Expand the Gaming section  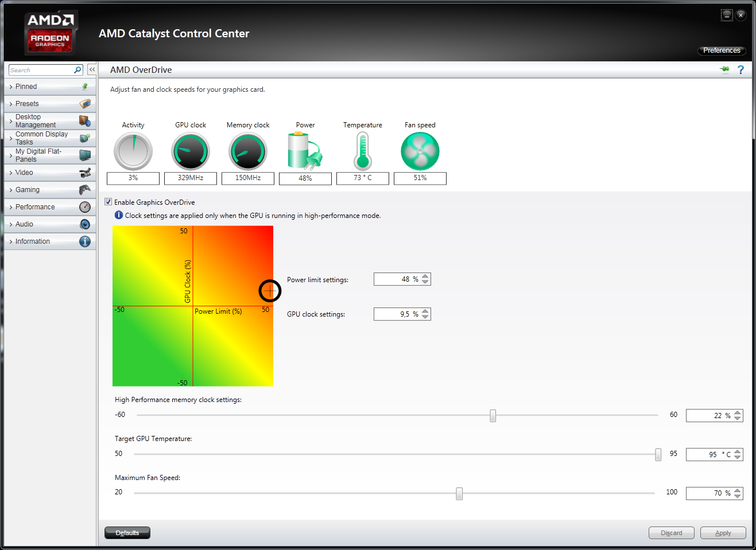pos(50,190)
